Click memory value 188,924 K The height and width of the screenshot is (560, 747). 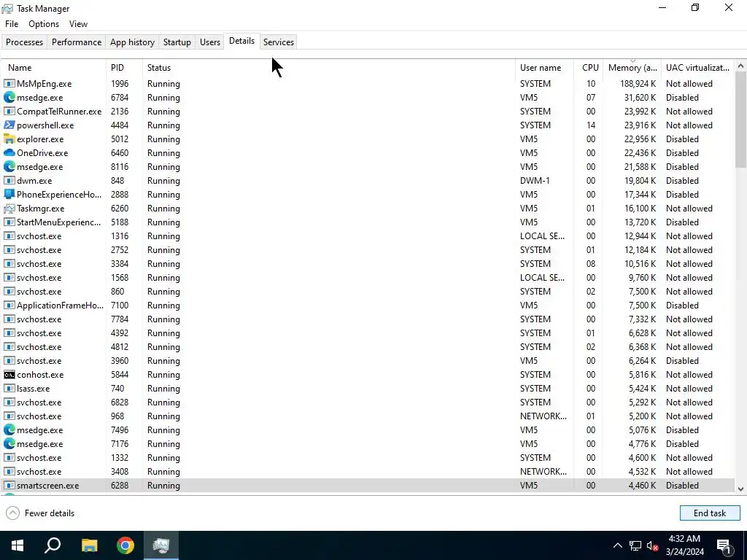638,84
